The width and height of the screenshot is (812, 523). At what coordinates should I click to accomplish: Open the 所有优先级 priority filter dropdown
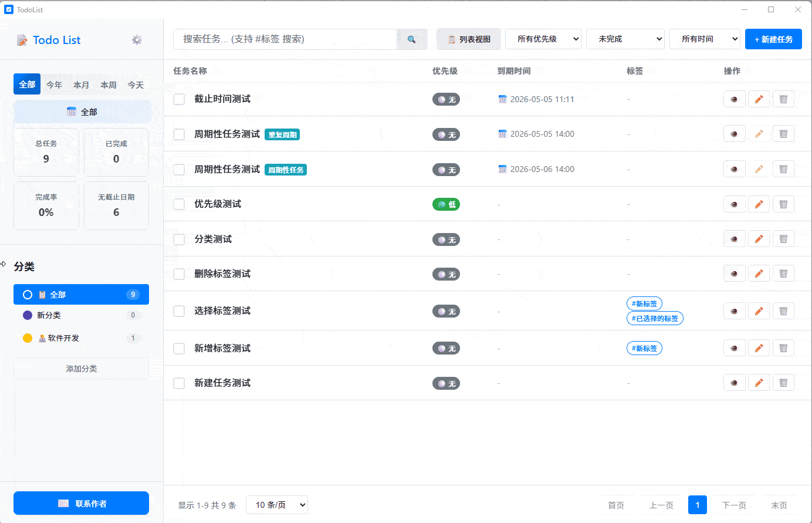coord(543,39)
